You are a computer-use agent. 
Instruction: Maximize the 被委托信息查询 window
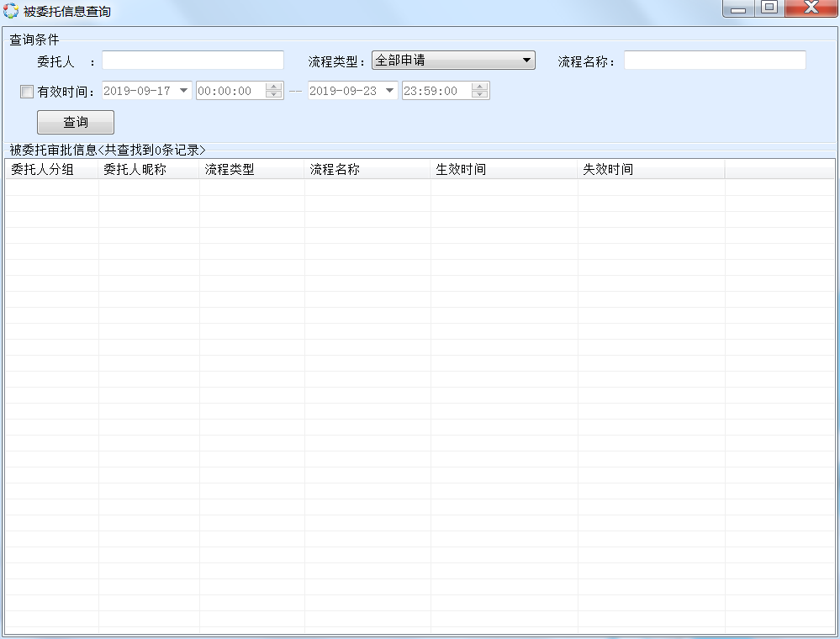click(x=770, y=8)
